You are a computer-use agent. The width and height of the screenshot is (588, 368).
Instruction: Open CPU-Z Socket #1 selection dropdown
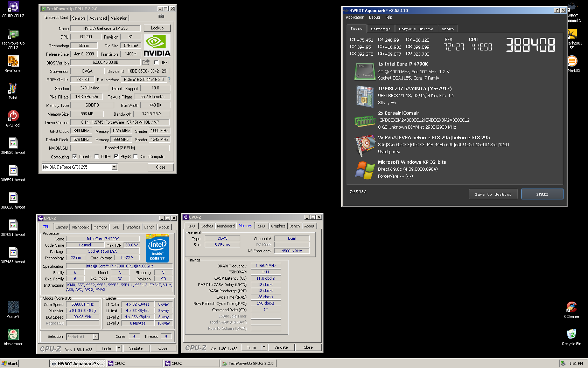tap(96, 336)
